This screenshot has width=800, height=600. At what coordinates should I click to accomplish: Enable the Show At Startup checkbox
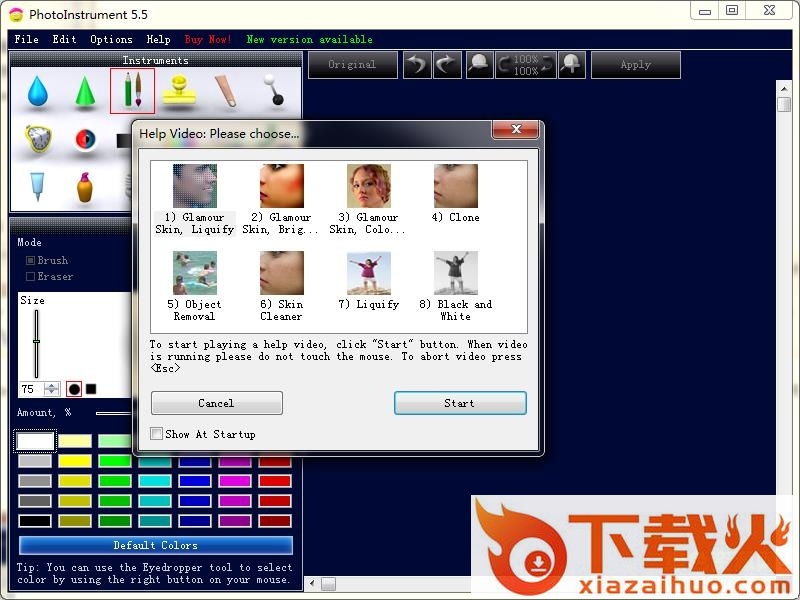coord(157,434)
